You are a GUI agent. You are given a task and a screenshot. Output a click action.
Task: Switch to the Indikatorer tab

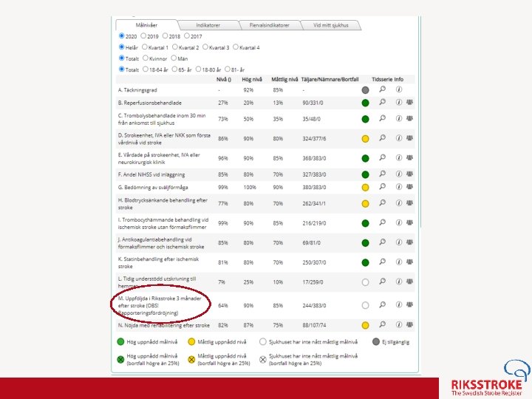[x=208, y=25]
